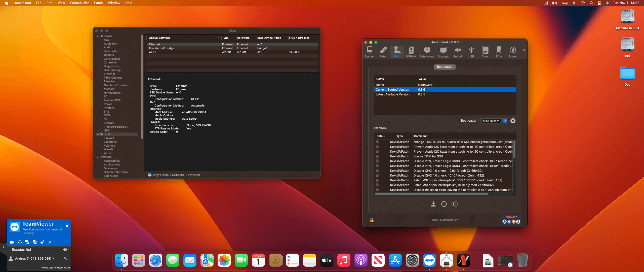The image size is (644, 272).
Task: Click the headset audio icon in TeamViewer
Action: [x=20, y=242]
